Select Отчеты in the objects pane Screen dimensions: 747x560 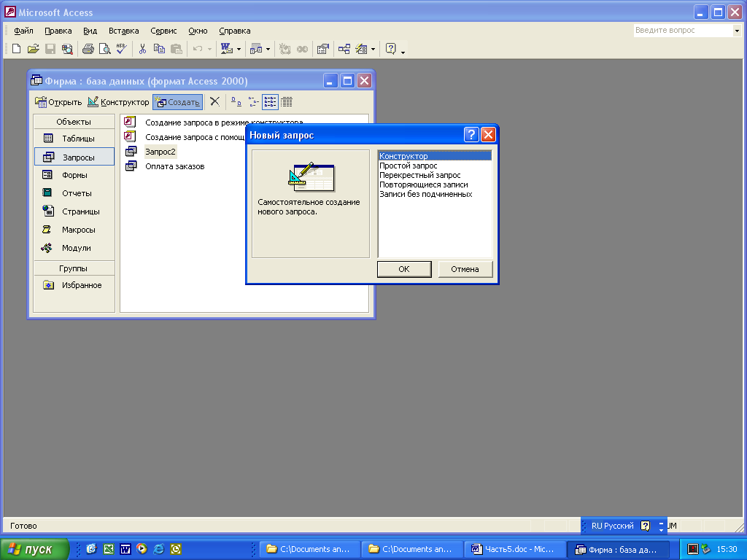pyautogui.click(x=74, y=192)
